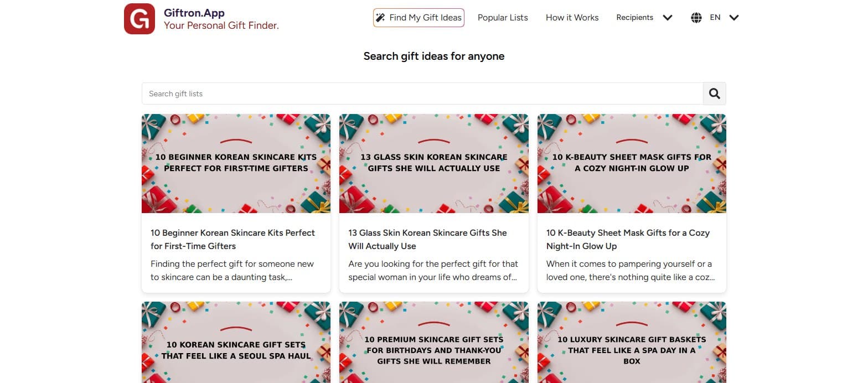Open the EN language dropdown chevron
This screenshot has width=868, height=383.
734,18
